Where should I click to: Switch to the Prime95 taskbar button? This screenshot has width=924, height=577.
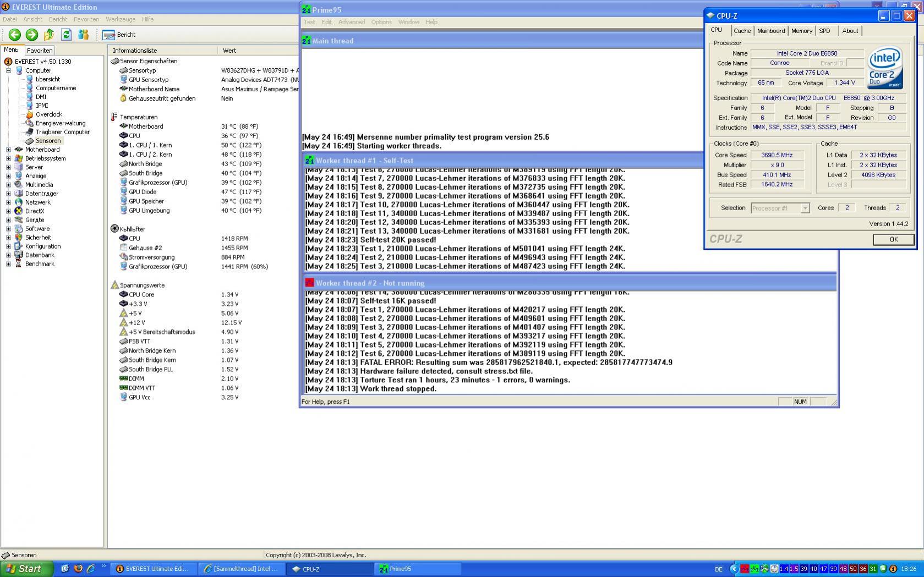pyautogui.click(x=417, y=569)
